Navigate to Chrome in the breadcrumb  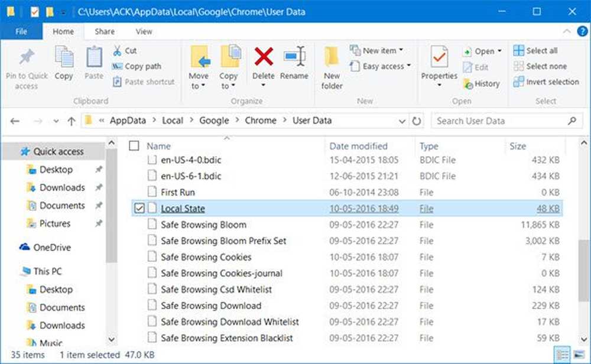pyautogui.click(x=261, y=121)
